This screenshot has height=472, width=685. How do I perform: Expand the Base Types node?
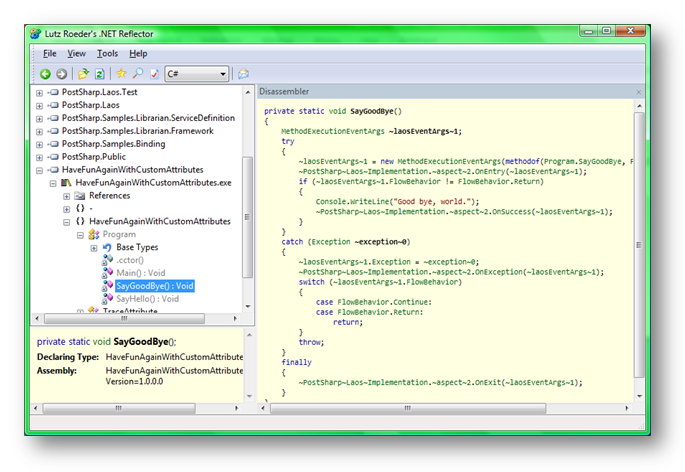pyautogui.click(x=94, y=248)
